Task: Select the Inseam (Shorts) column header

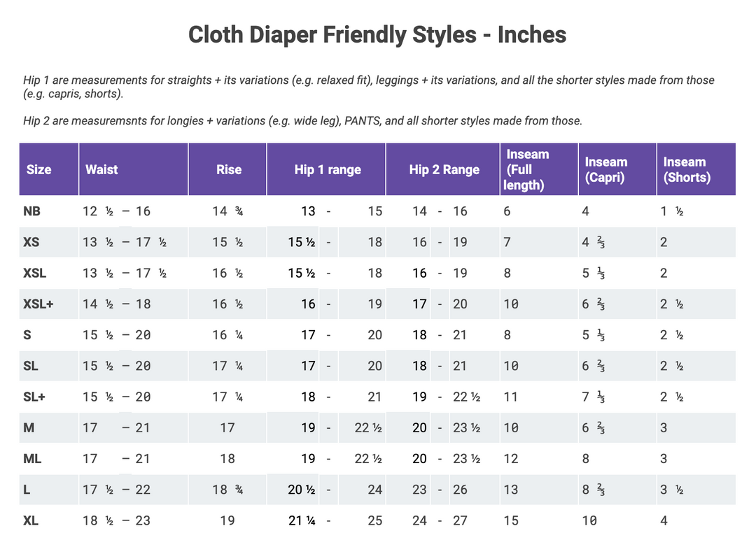Action: [687, 169]
